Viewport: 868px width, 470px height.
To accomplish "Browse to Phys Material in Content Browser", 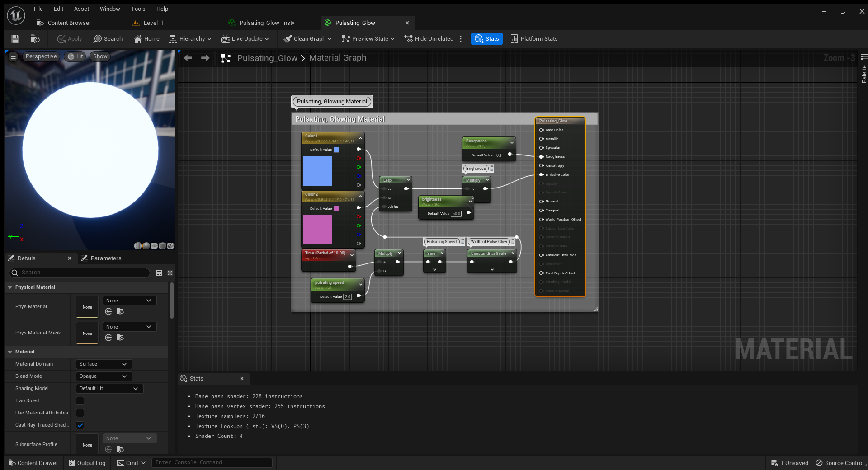I will 120,311.
